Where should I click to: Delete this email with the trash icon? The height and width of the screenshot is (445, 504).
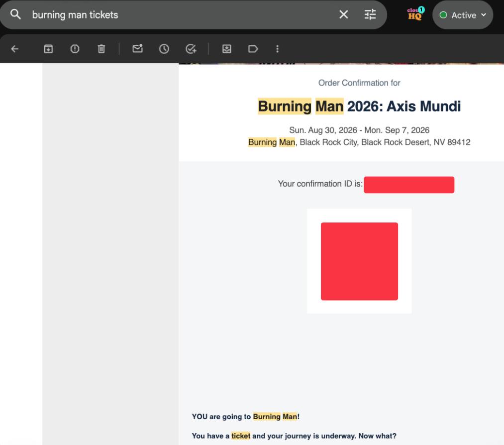click(101, 49)
